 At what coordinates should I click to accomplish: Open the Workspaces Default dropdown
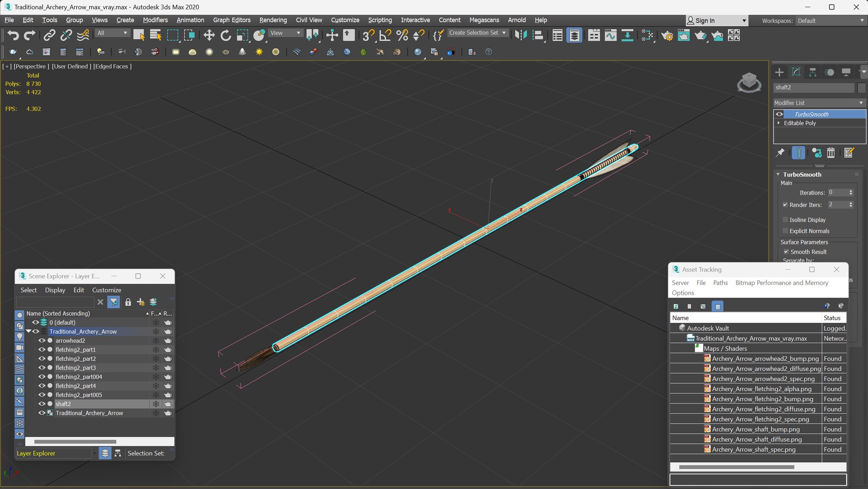point(830,21)
